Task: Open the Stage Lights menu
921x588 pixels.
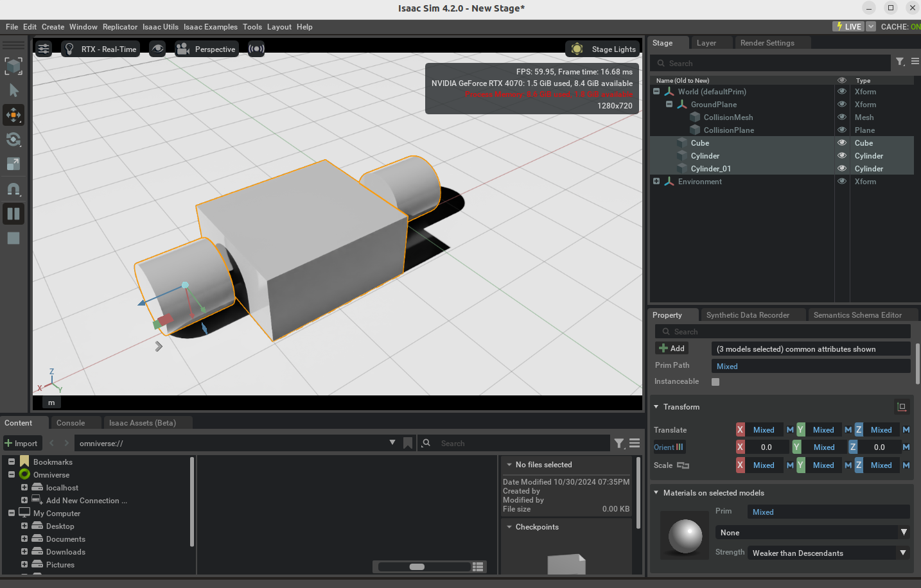Action: coord(603,49)
